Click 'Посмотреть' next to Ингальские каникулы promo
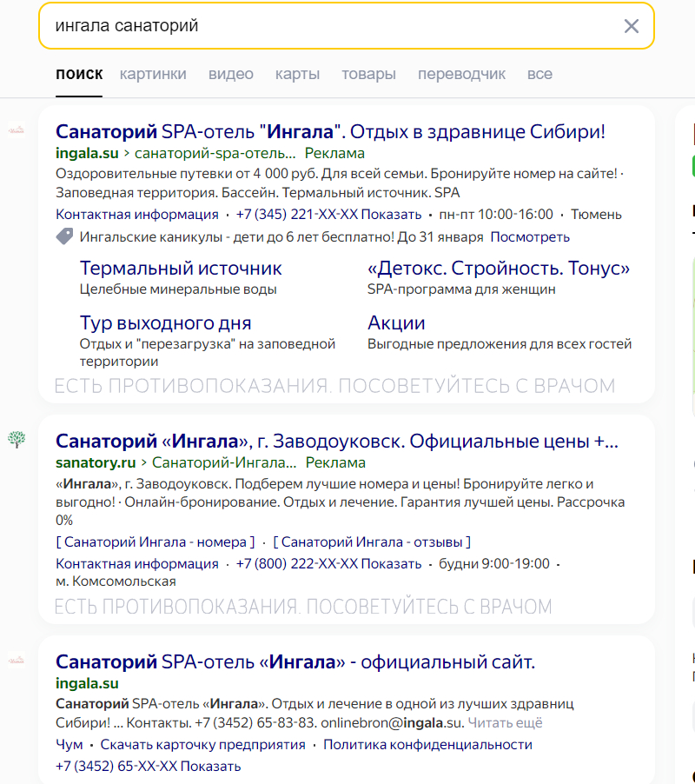 pos(530,236)
